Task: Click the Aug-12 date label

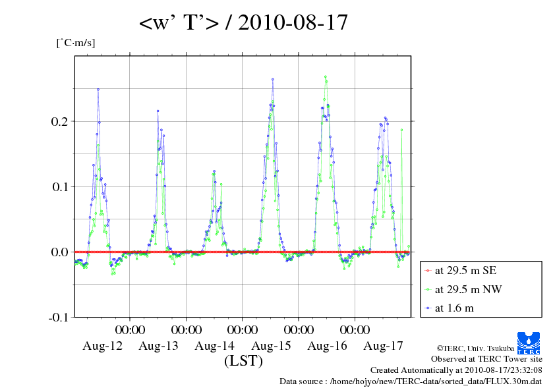Action: pyautogui.click(x=102, y=346)
